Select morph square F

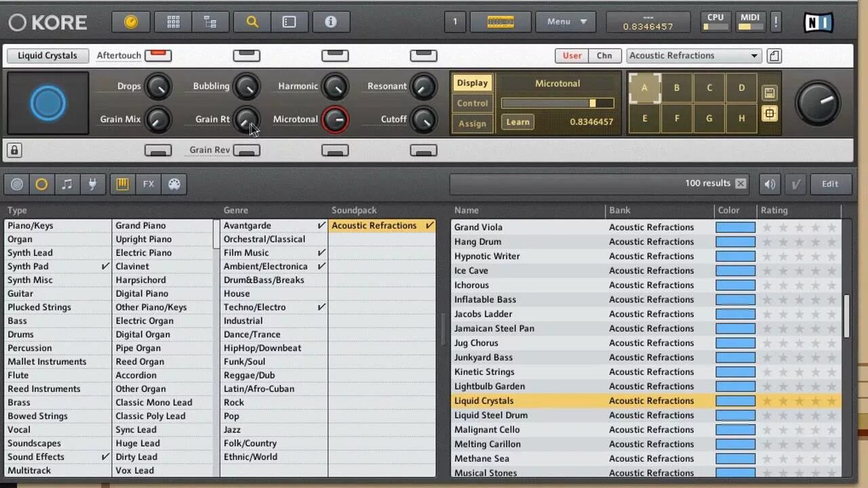click(x=676, y=119)
